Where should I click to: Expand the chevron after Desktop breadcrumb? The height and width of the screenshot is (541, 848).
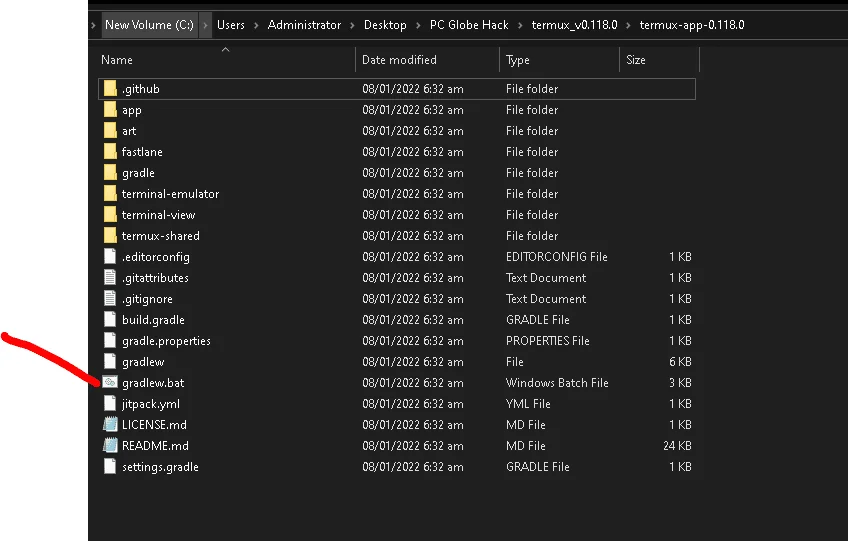(x=418, y=25)
